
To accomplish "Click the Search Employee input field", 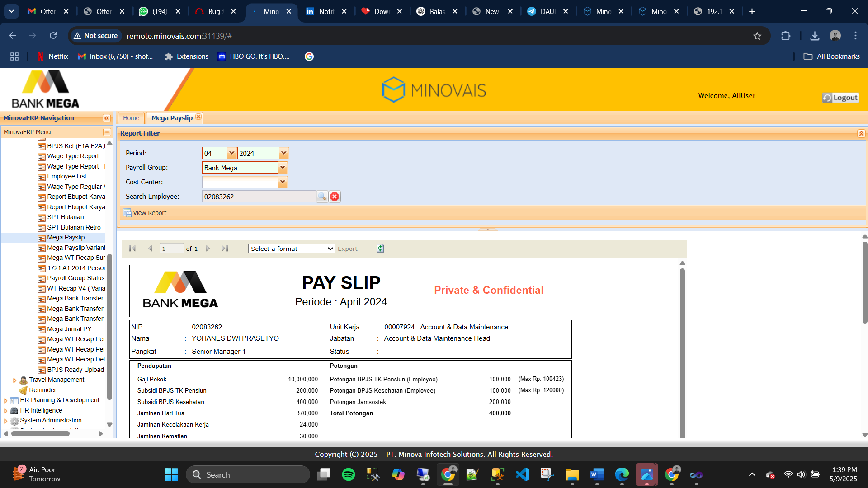I will tap(259, 197).
